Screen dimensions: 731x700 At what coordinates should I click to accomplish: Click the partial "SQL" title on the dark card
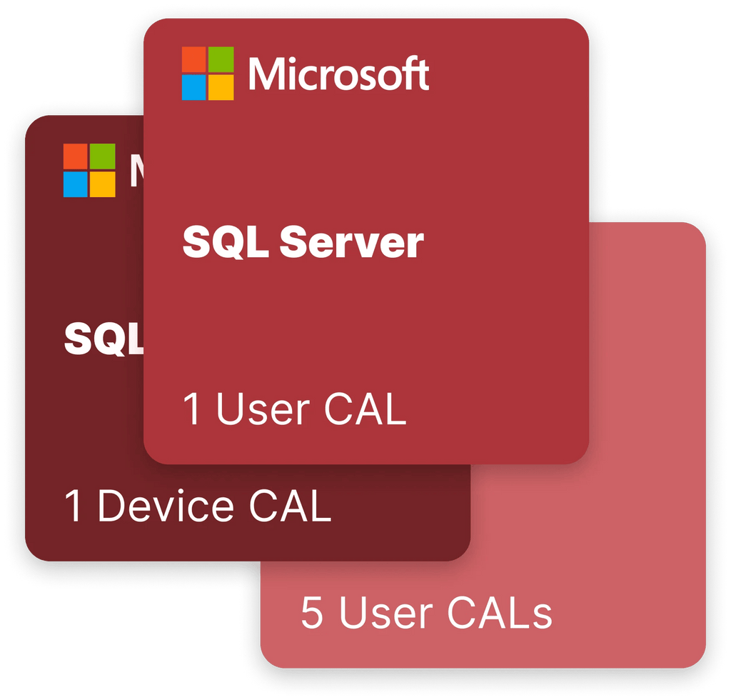click(104, 339)
